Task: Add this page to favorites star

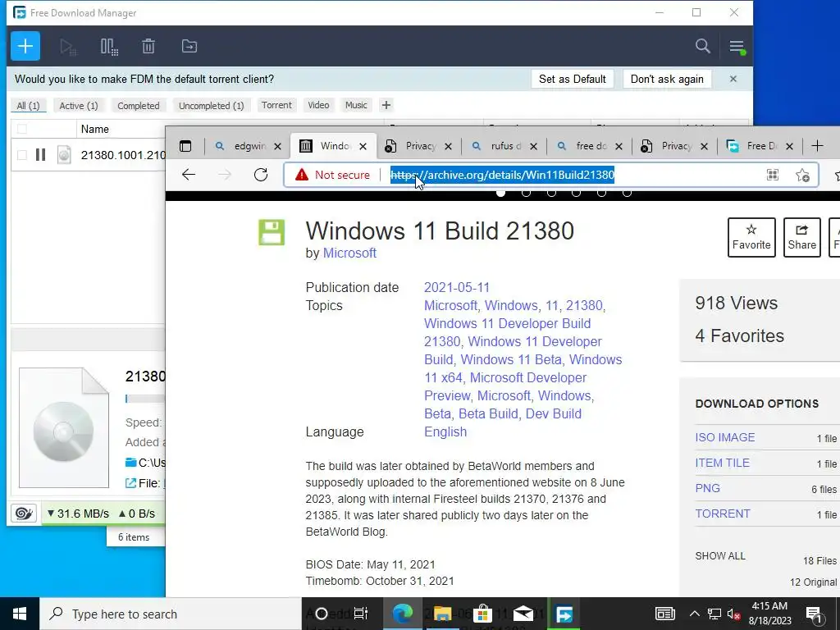Action: tap(802, 175)
